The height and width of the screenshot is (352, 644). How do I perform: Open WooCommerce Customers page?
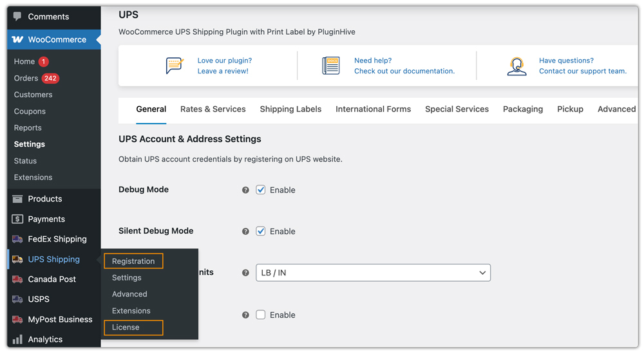[33, 95]
